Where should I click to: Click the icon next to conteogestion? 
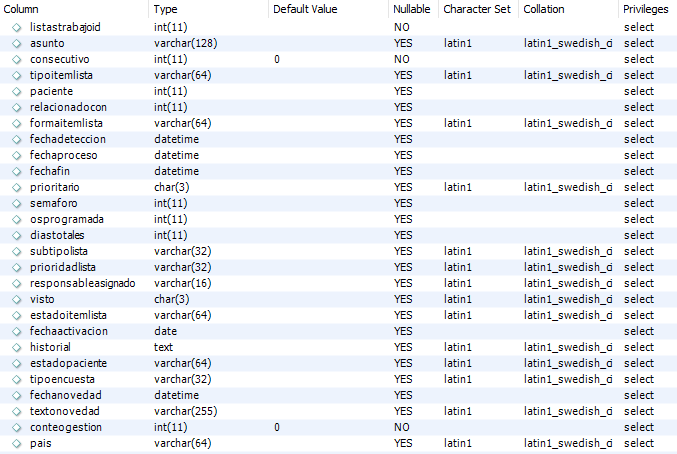tap(16, 427)
